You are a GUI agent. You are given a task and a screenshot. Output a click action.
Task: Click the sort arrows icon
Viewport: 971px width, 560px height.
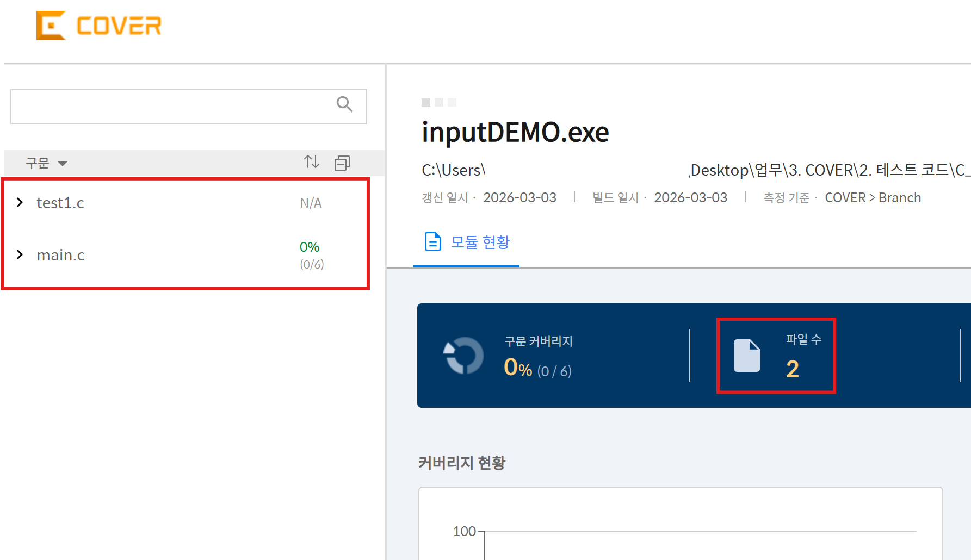pos(312,161)
